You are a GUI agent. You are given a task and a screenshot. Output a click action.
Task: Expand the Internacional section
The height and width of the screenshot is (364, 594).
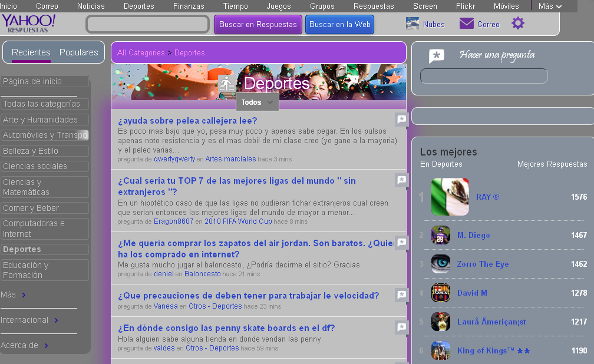29,320
